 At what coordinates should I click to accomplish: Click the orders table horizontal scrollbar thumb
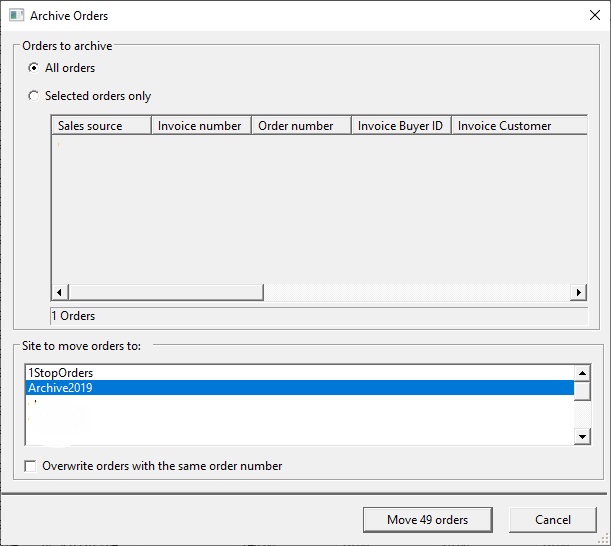click(x=166, y=292)
